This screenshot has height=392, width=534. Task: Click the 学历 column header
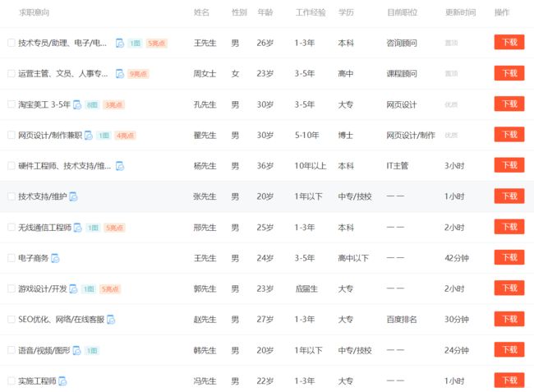click(x=346, y=12)
